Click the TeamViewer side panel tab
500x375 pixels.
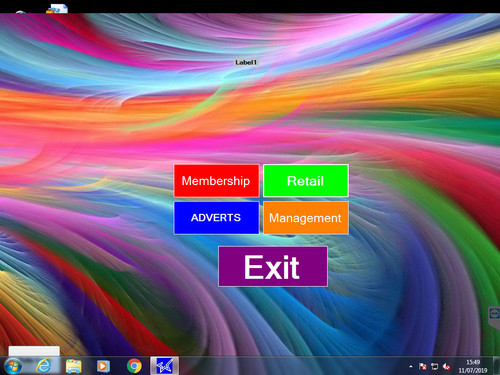click(494, 318)
